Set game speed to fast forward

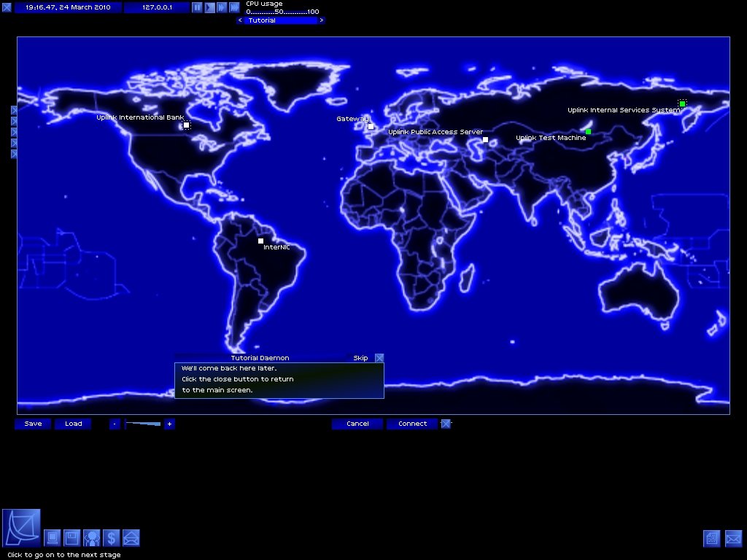(x=222, y=7)
